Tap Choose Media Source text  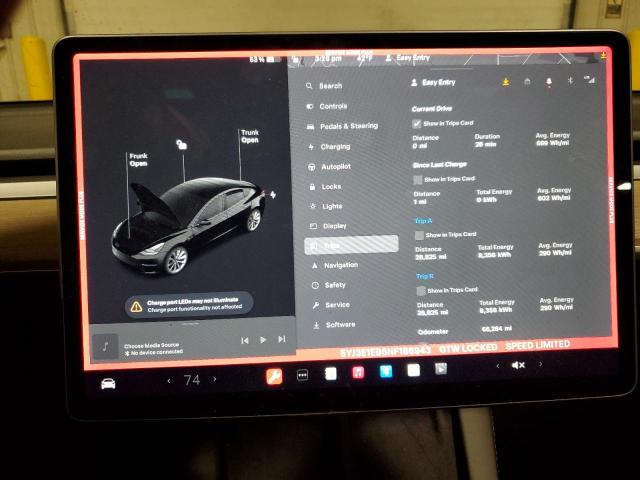[x=151, y=345]
